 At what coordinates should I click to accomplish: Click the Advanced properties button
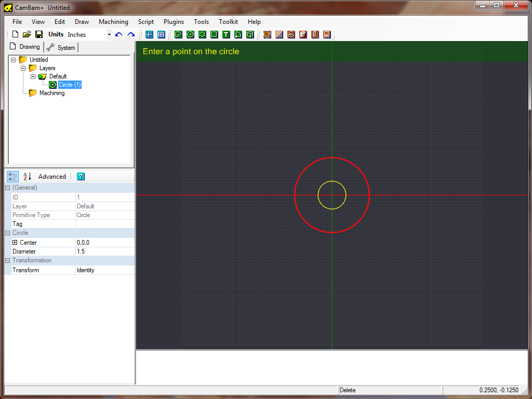click(52, 177)
